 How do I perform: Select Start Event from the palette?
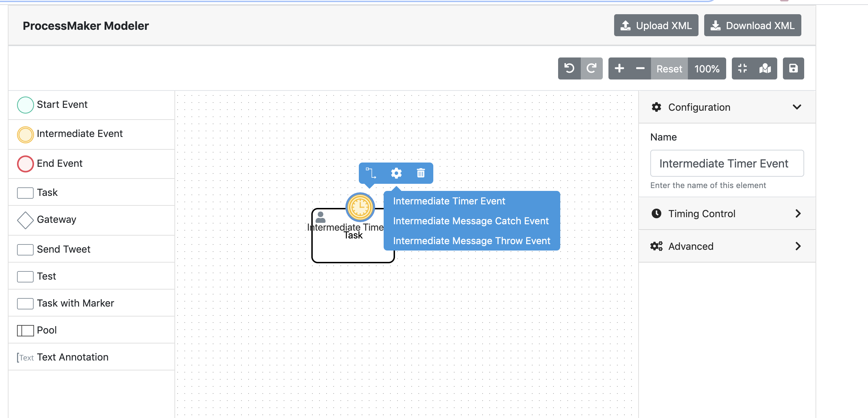point(62,104)
